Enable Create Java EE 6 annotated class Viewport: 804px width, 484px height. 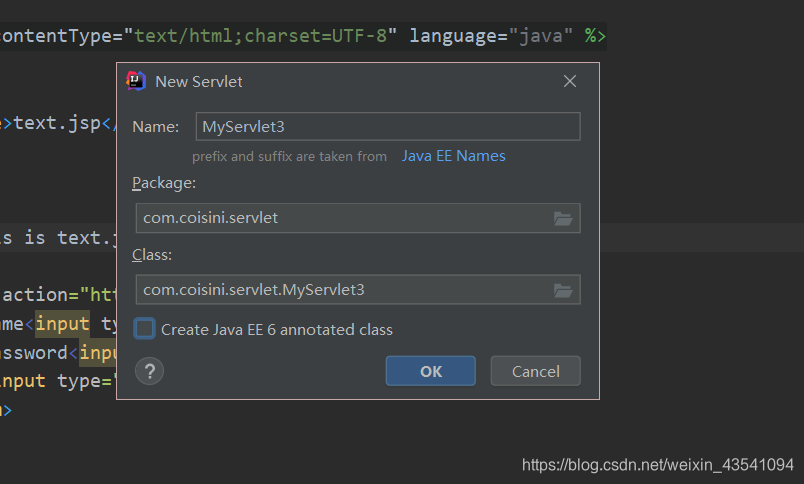coord(145,329)
